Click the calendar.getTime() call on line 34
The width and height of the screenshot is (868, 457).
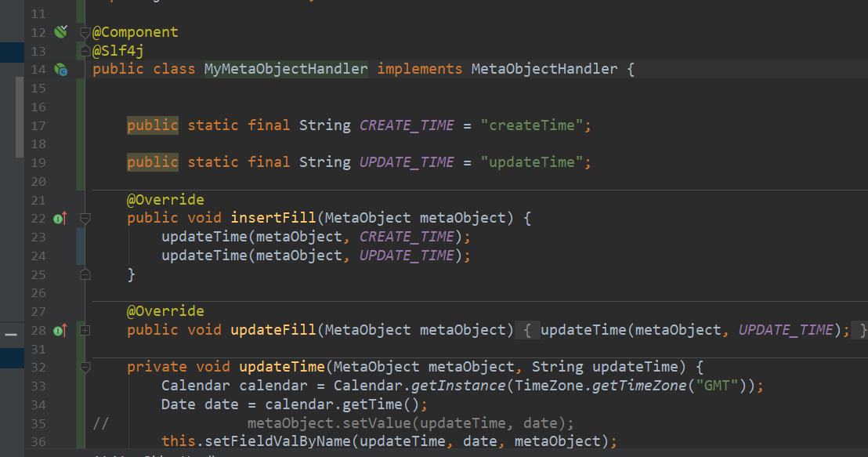coord(342,404)
